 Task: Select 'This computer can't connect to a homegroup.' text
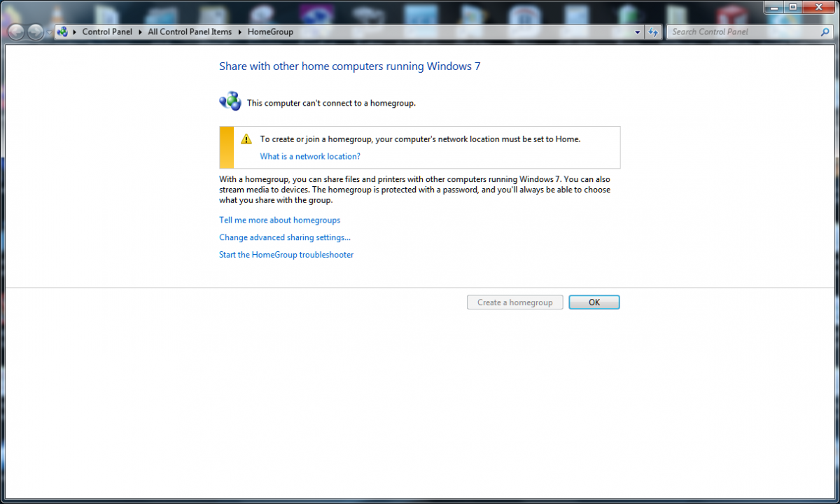[331, 104]
